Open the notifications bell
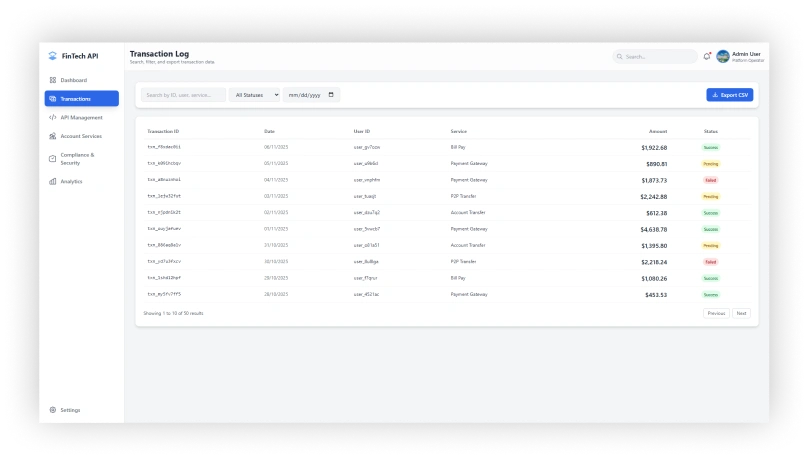 [x=707, y=56]
